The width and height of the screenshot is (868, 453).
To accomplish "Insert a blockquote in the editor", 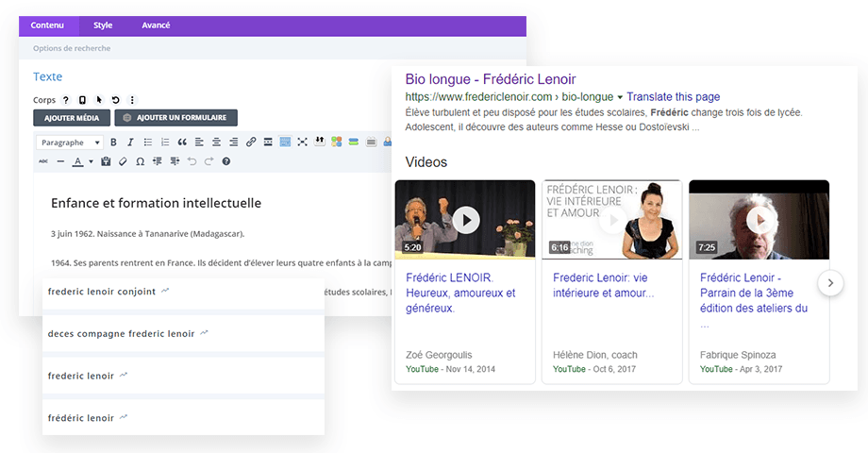I will click(182, 143).
